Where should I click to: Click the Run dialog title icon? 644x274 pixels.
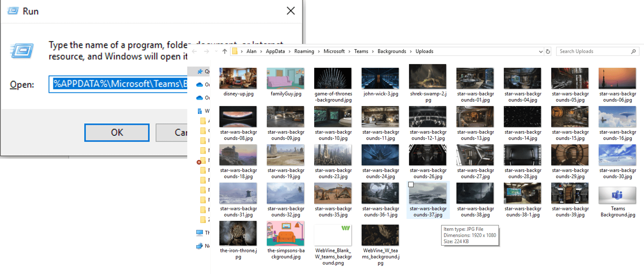pos(13,11)
